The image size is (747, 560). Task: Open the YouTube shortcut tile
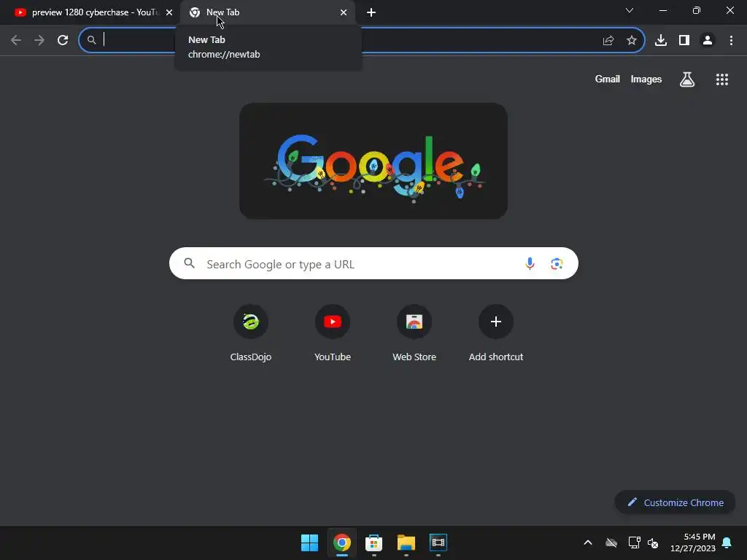[333, 332]
